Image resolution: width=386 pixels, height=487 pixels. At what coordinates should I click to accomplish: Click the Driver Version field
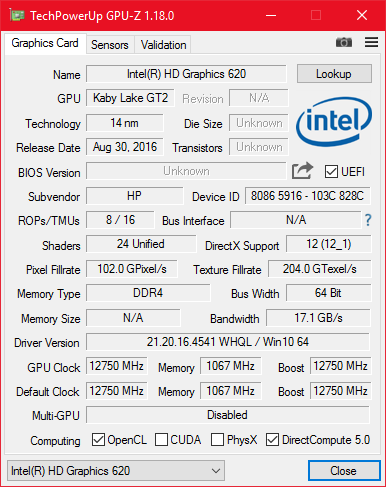(228, 342)
